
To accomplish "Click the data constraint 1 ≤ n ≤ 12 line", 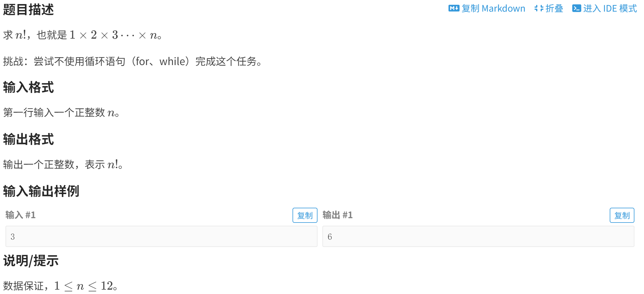I will (60, 286).
